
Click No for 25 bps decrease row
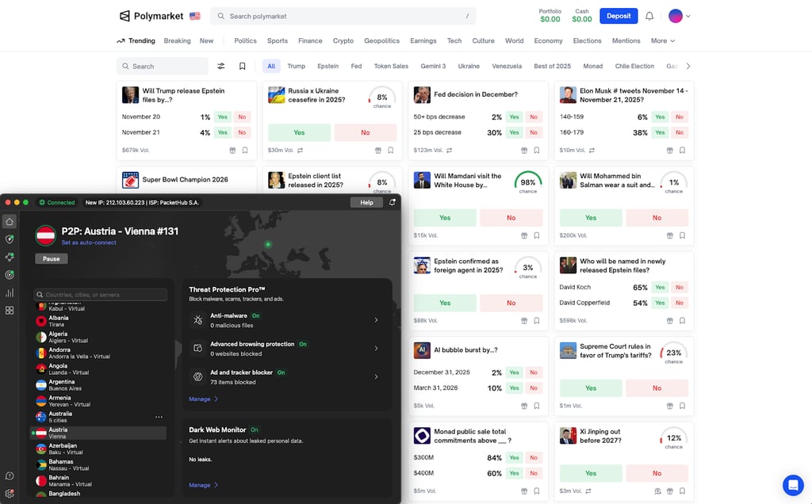[534, 132]
